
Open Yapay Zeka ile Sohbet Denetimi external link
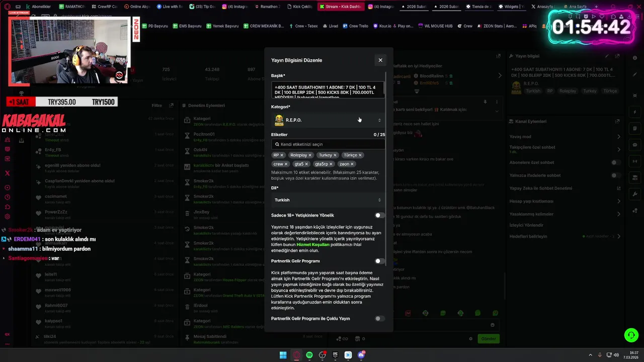618,189
